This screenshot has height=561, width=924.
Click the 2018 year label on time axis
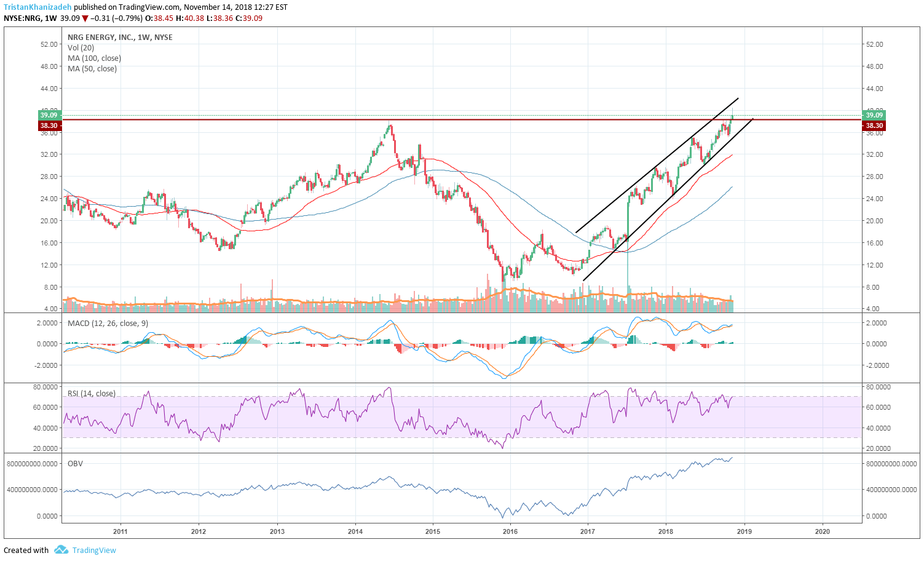tap(666, 531)
